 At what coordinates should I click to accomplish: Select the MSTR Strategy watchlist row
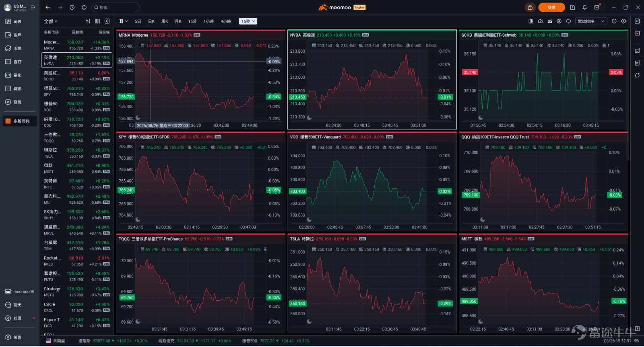click(76, 292)
